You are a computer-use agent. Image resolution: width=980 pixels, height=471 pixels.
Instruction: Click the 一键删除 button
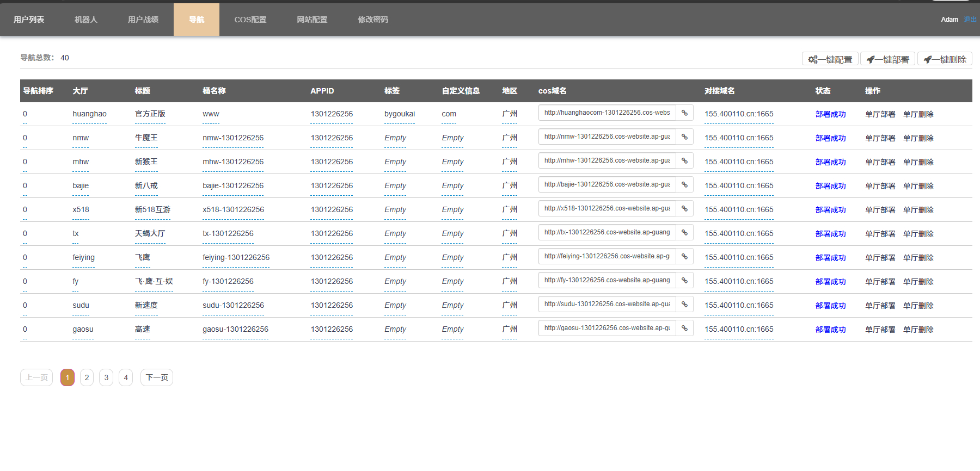click(x=945, y=59)
